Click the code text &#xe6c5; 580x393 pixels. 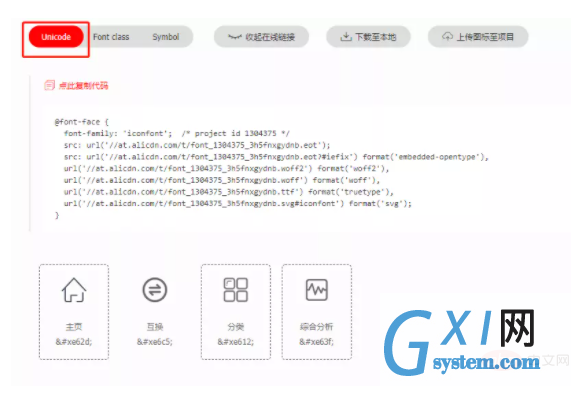tap(155, 342)
